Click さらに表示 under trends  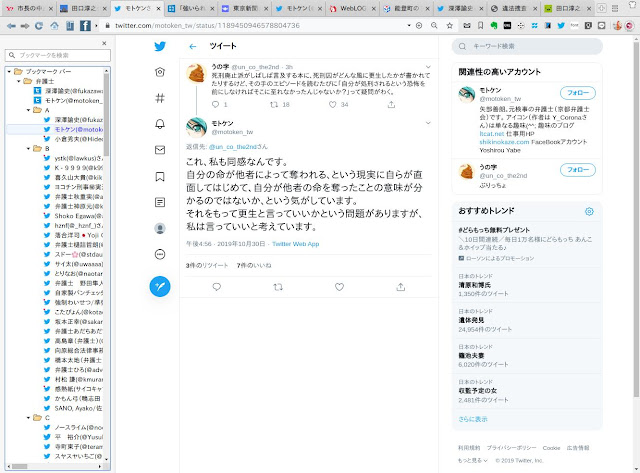(x=473, y=419)
